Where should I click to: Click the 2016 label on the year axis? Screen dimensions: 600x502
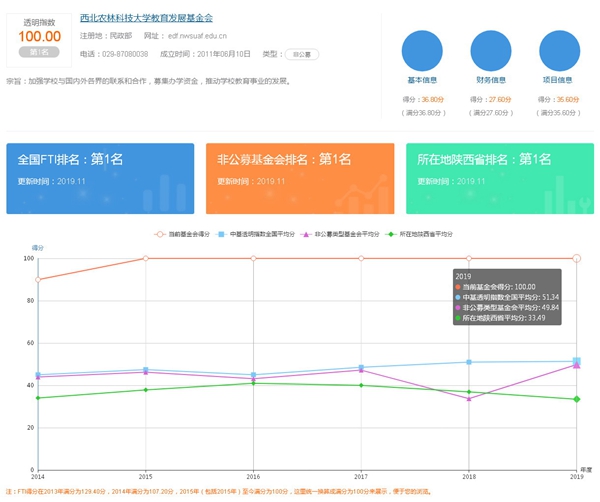pyautogui.click(x=253, y=478)
